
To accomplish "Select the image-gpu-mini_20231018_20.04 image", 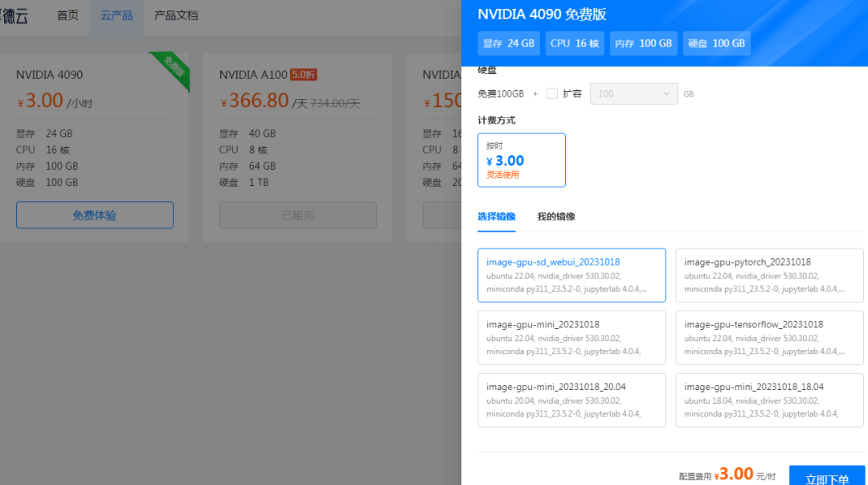I will pyautogui.click(x=571, y=400).
